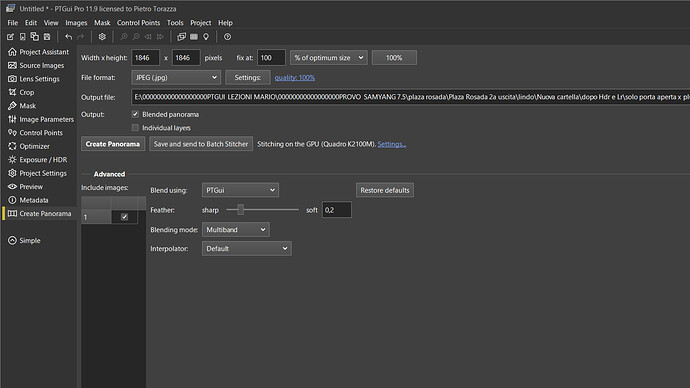The image size is (690, 388).
Task: Expand the File format JPEG dropdown
Action: coord(176,77)
